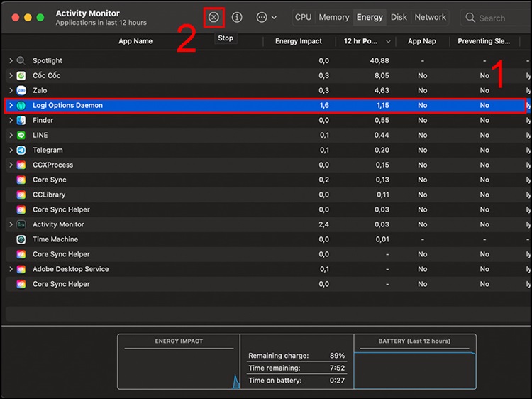Click the Stop process icon in toolbar
Image resolution: width=532 pixels, height=399 pixels.
(214, 17)
